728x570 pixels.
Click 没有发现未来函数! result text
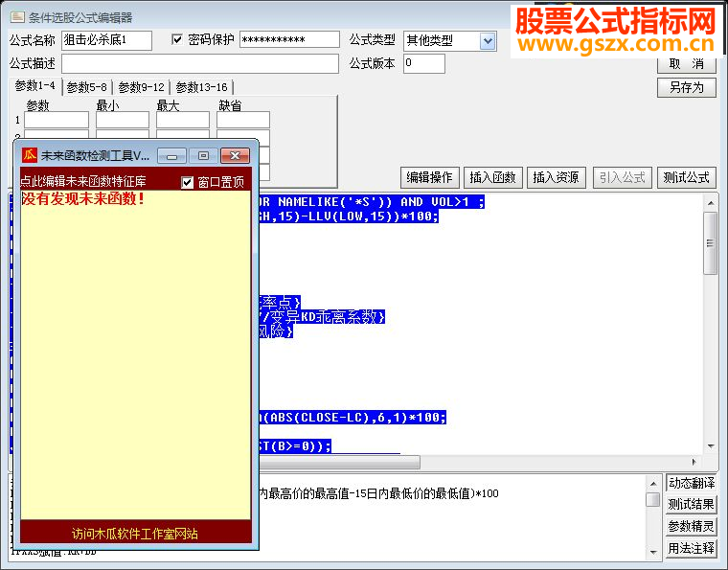point(83,199)
